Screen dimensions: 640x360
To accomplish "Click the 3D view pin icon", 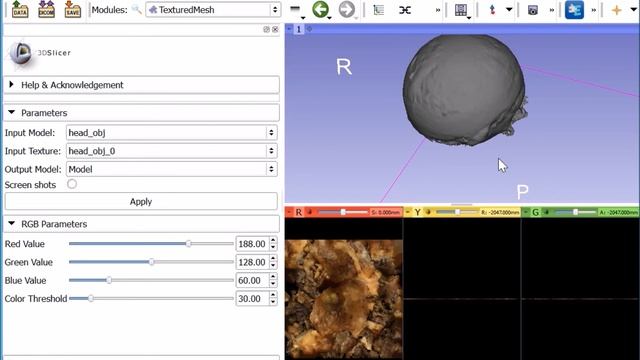I will (x=289, y=29).
